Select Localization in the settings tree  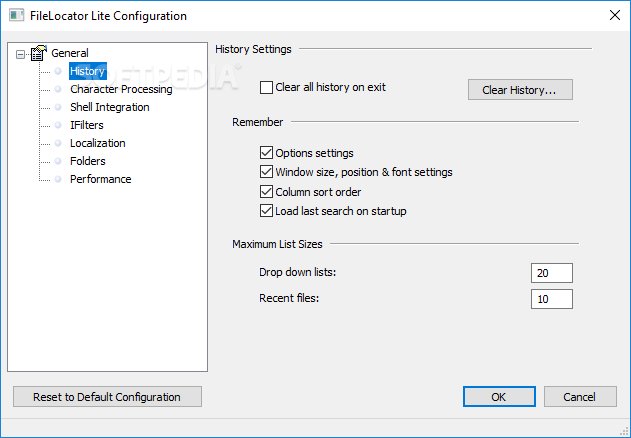97,143
